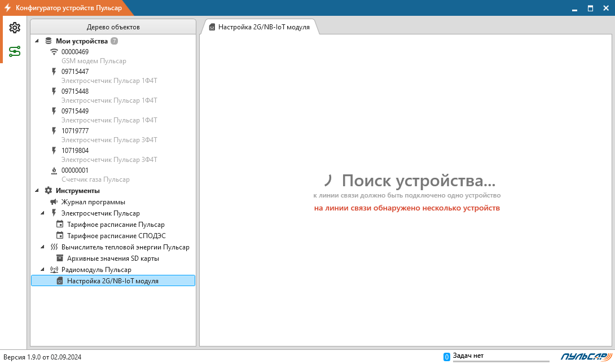Click the task progress bar under Задач нет
The image size is (615, 364).
501,361
